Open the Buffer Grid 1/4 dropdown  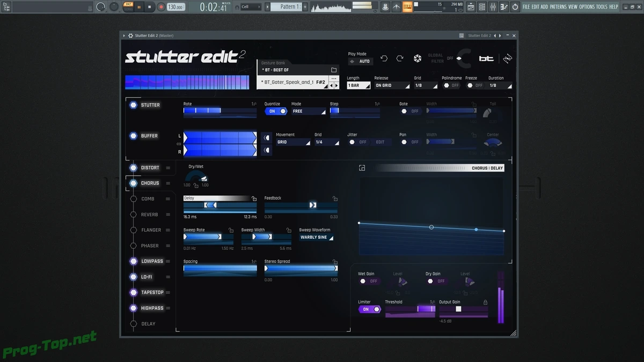(327, 142)
